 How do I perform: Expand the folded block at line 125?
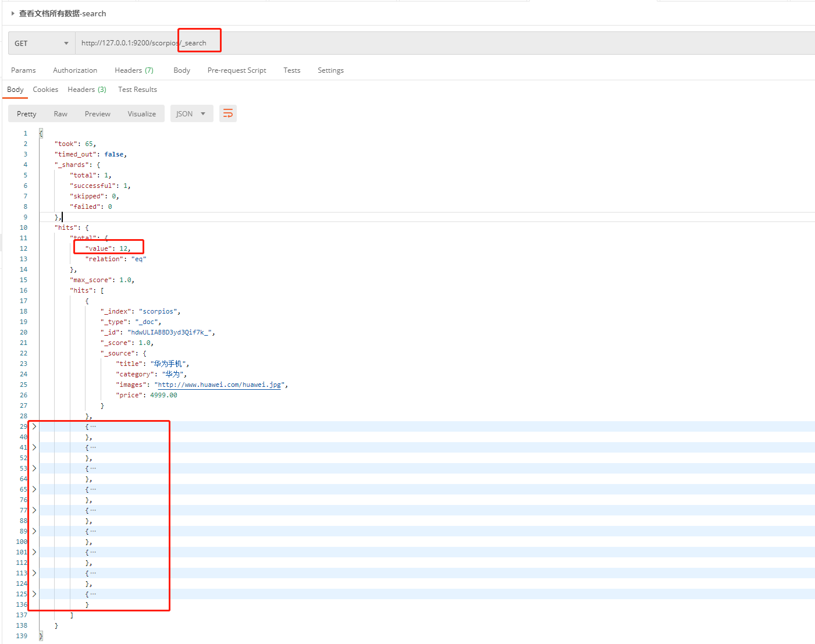coord(34,594)
